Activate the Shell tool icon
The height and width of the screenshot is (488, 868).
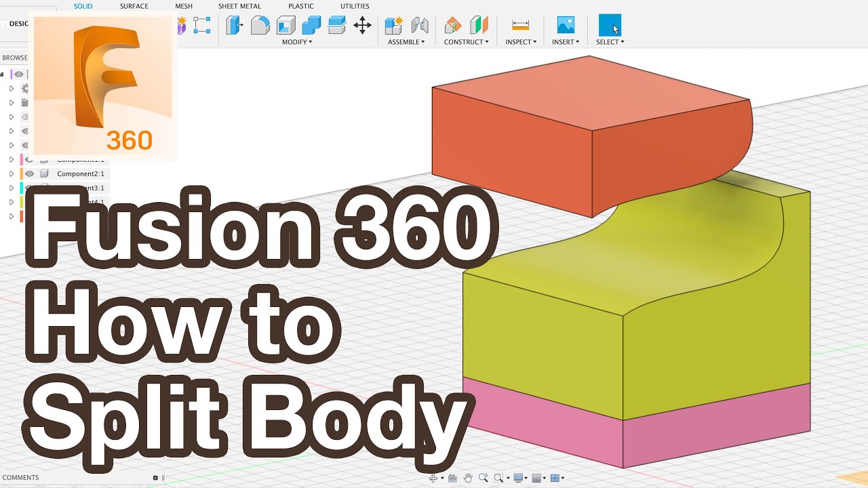click(285, 26)
